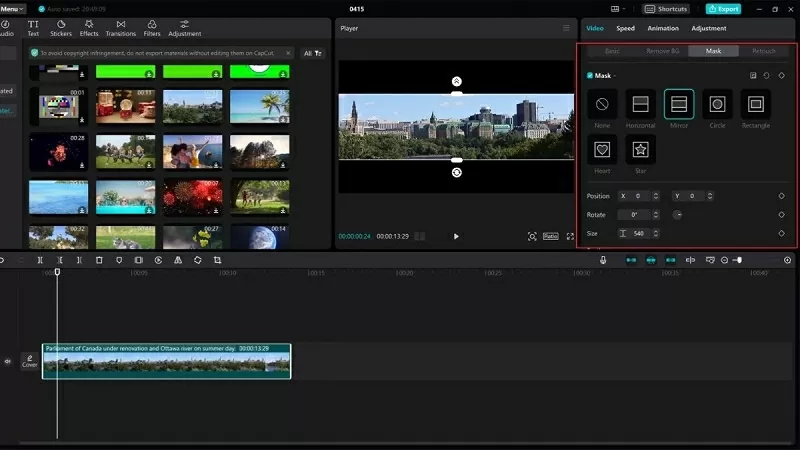This screenshot has height=450, width=800.
Task: Click the Export button
Action: [723, 9]
